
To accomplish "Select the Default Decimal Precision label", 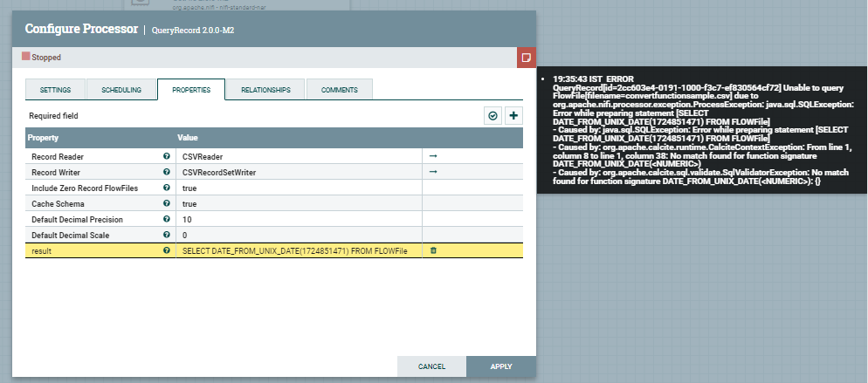I will tap(77, 219).
